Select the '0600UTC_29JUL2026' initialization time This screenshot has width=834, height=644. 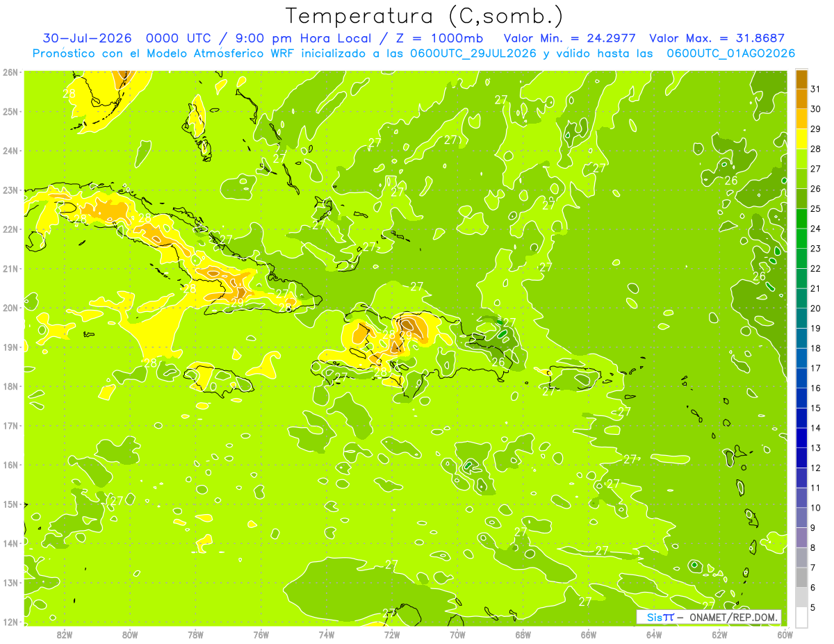473,53
